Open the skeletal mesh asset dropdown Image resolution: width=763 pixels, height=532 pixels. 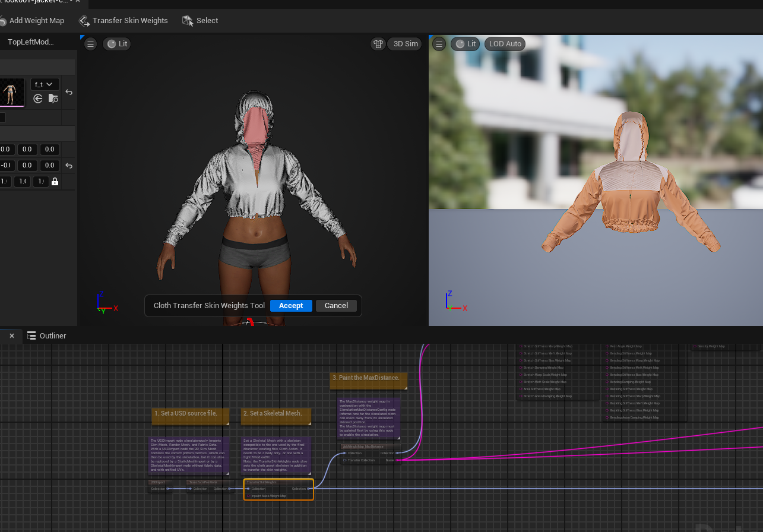point(44,84)
